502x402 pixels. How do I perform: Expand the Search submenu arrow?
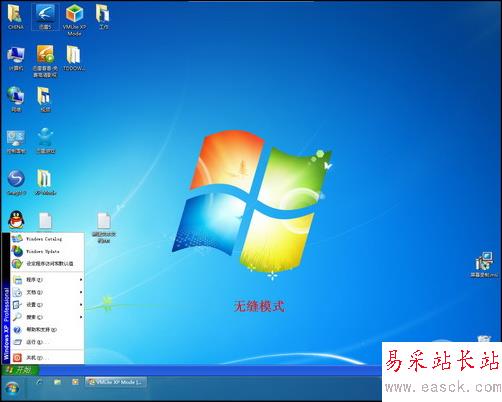[81, 317]
